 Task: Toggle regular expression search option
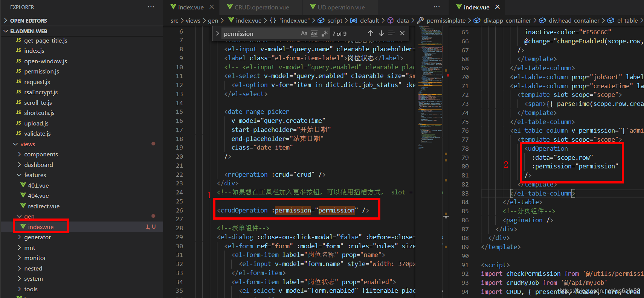click(x=324, y=34)
